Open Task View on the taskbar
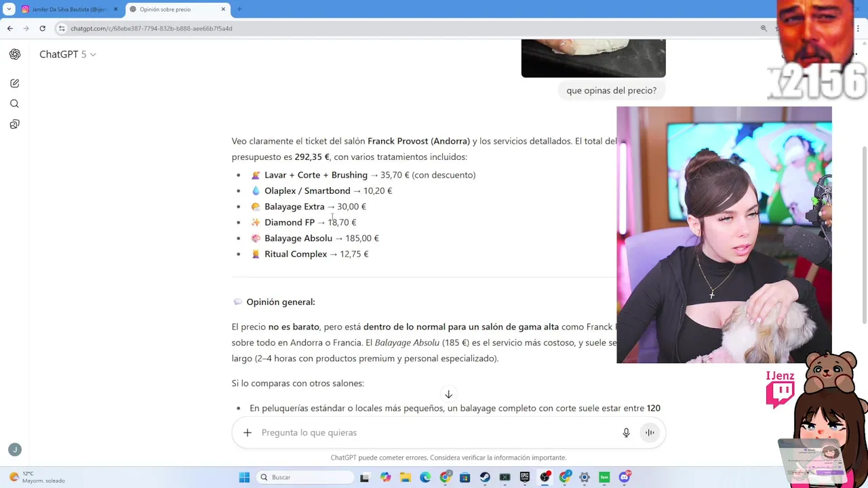 364,477
